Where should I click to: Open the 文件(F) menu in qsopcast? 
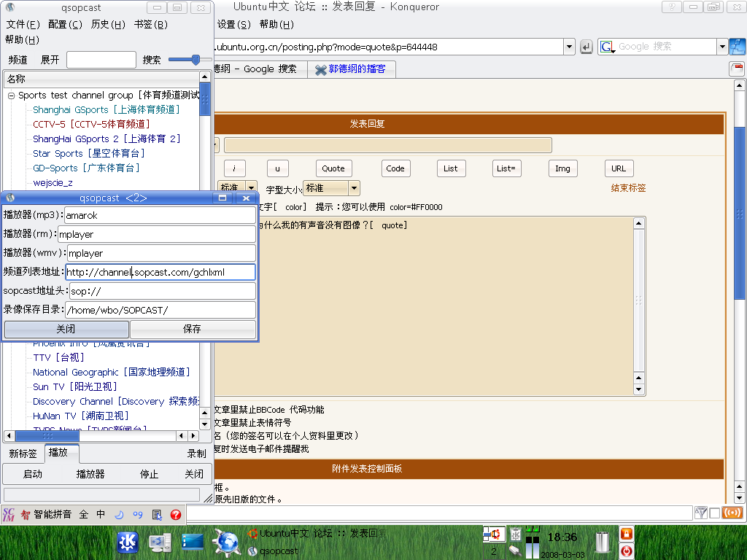(23, 24)
